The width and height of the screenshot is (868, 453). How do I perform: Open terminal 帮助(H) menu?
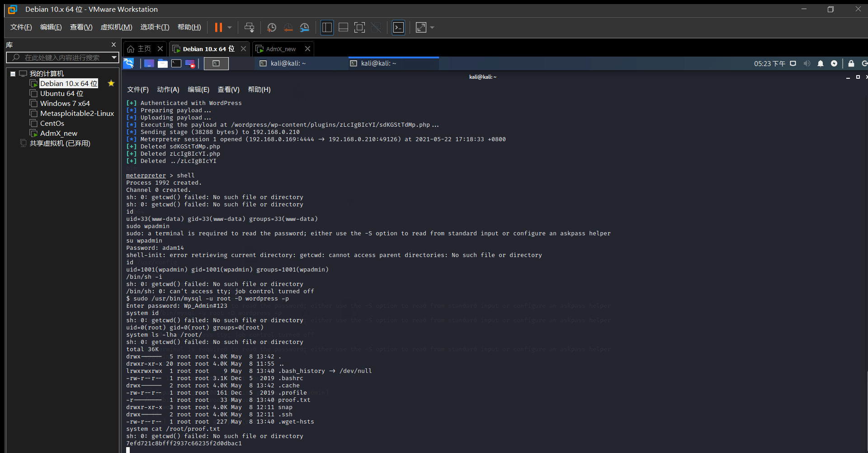259,90
